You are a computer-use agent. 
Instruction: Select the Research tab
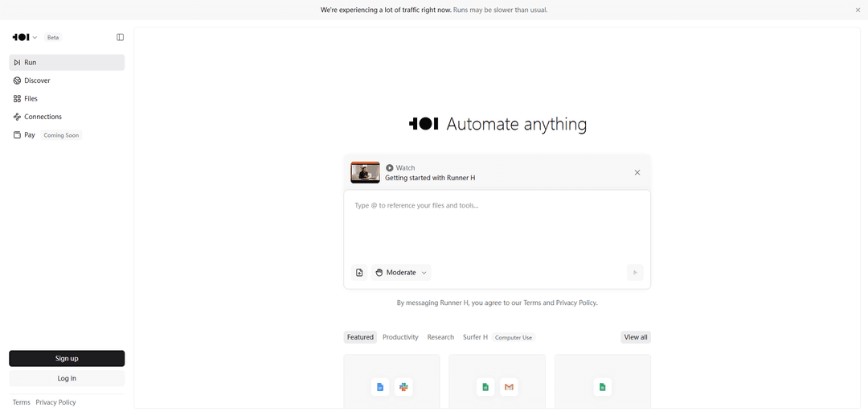tap(440, 337)
